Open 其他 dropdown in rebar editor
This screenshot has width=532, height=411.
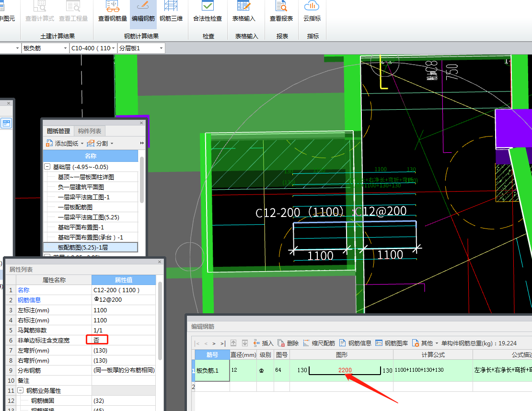[425, 343]
